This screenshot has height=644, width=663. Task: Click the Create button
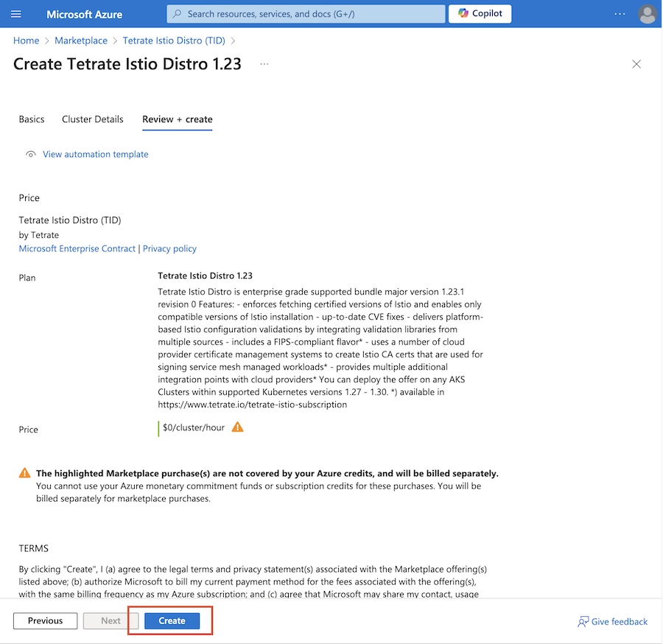172,620
